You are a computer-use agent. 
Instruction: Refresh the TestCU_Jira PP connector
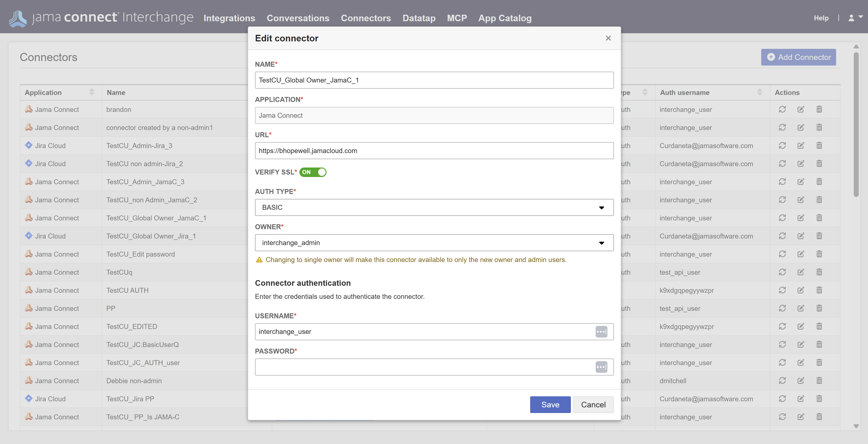(x=782, y=399)
